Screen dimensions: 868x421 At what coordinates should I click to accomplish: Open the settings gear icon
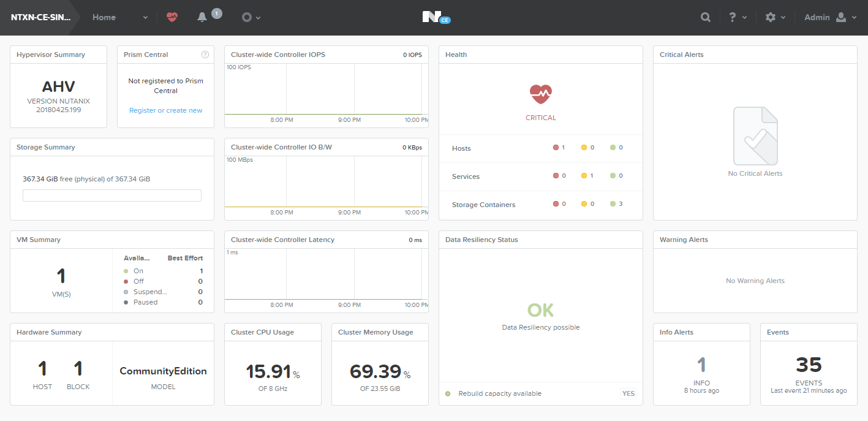771,17
